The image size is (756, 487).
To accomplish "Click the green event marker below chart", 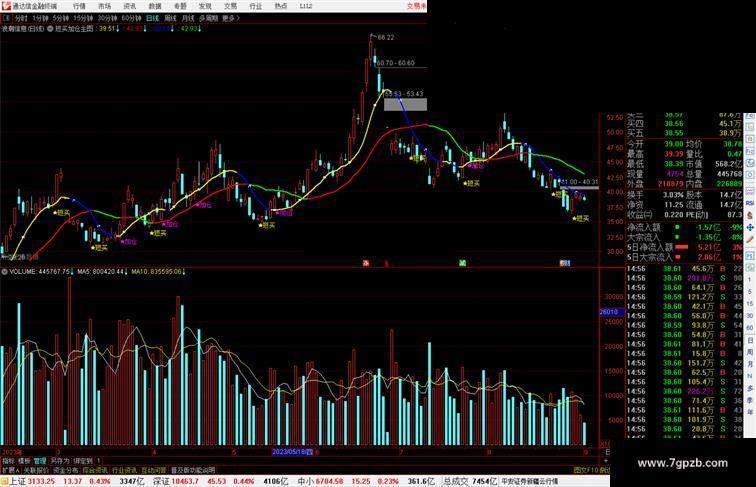I will pyautogui.click(x=462, y=263).
